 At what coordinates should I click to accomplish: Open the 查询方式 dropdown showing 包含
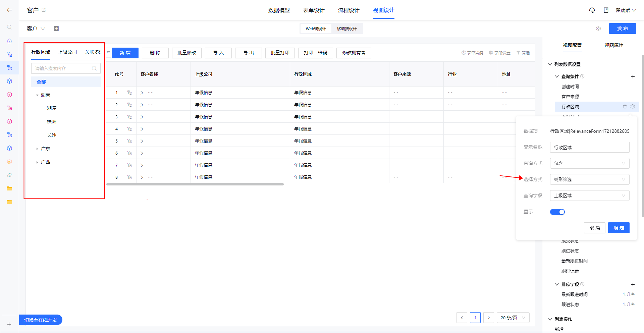coord(590,163)
